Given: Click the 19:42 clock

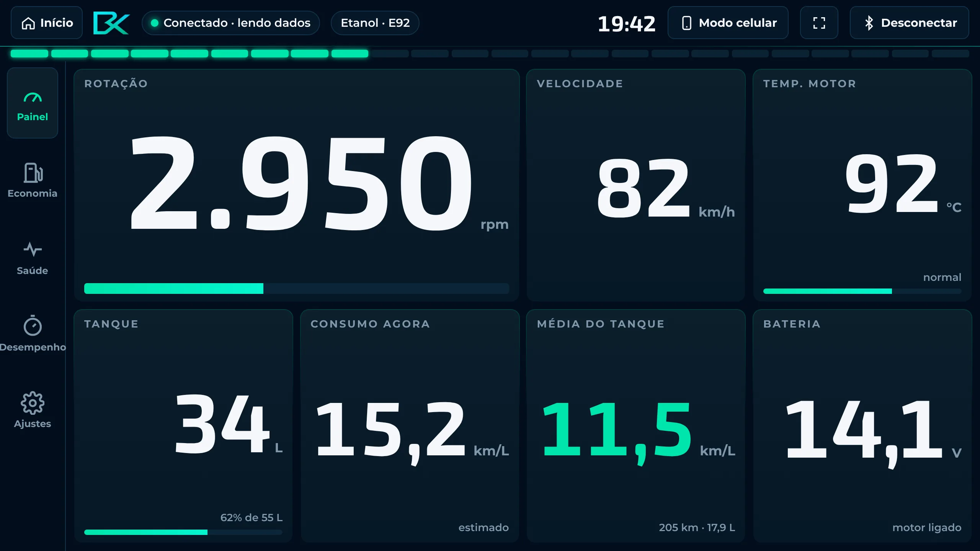Looking at the screenshot, I should tap(627, 24).
